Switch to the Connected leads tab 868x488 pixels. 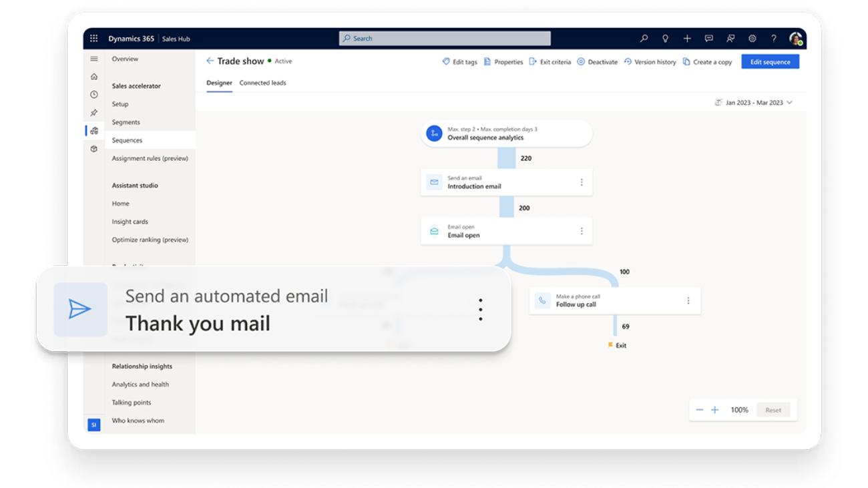tap(262, 83)
